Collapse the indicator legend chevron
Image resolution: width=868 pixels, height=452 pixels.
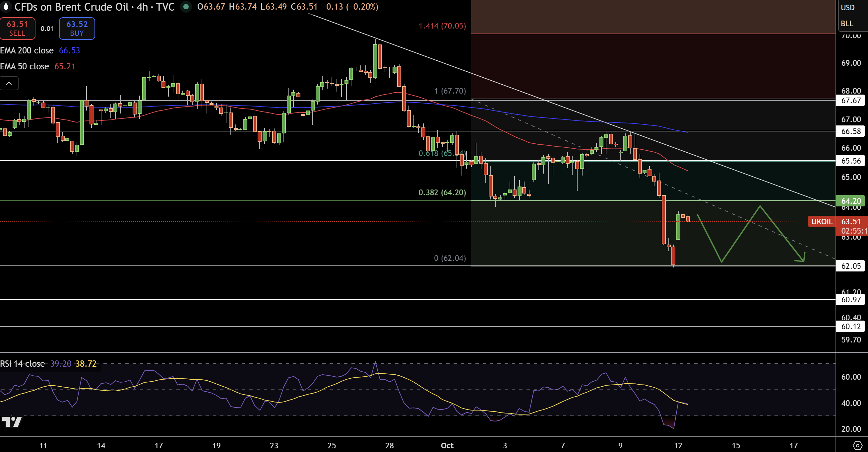pos(9,83)
